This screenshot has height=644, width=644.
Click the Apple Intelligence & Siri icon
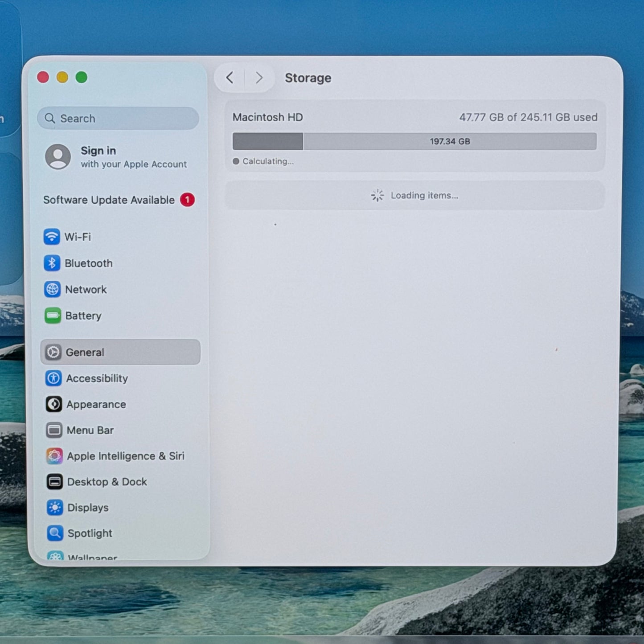[x=54, y=456]
